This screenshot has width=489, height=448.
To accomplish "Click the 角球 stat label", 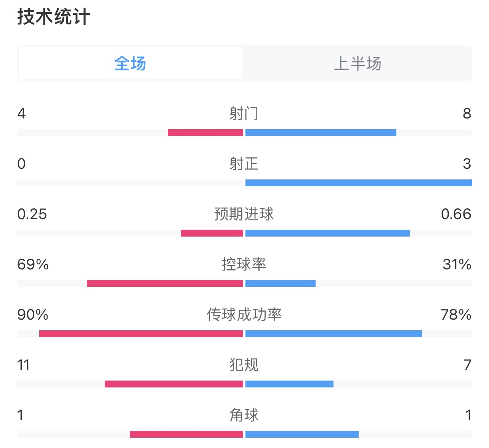I will click(x=244, y=415).
